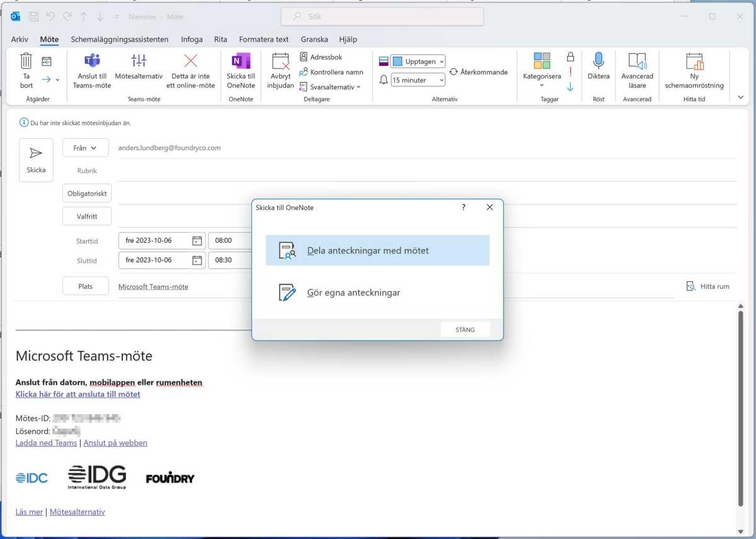Click the Ta bort trash icon
The width and height of the screenshot is (756, 539).
26,61
